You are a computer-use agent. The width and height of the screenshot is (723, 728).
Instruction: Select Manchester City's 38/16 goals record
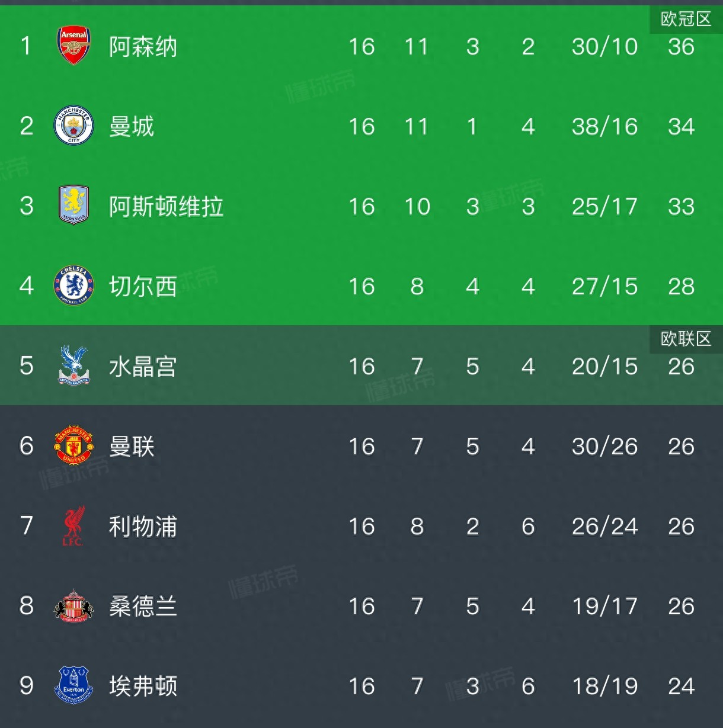604,127
